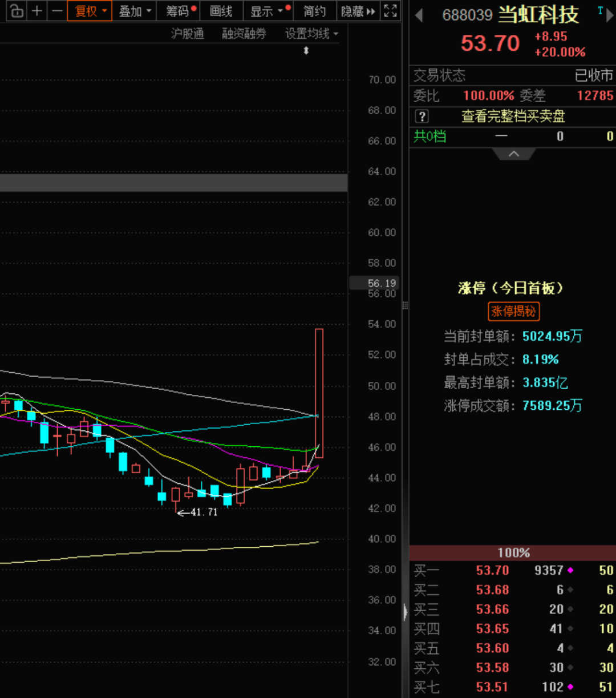Go to previous stock with left arrow
This screenshot has width=616, height=698.
(x=419, y=15)
